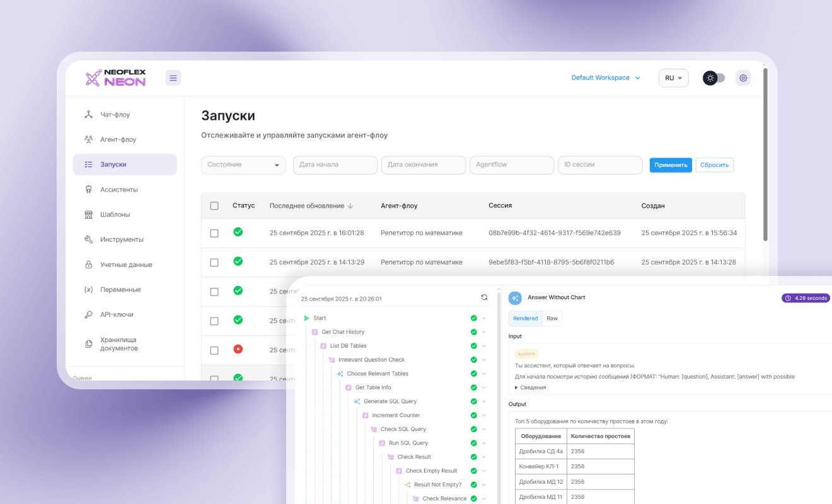
Task: Click the ID сессии input field
Action: tap(600, 165)
